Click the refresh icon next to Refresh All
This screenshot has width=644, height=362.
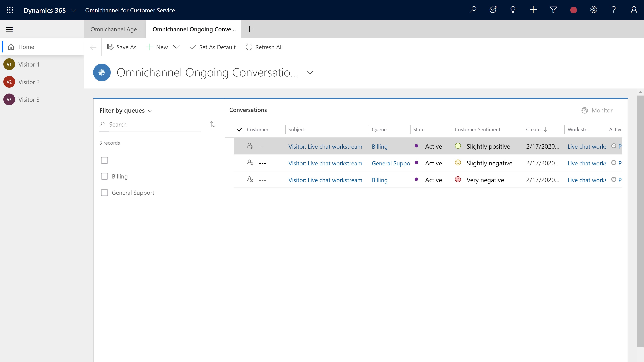coord(249,47)
